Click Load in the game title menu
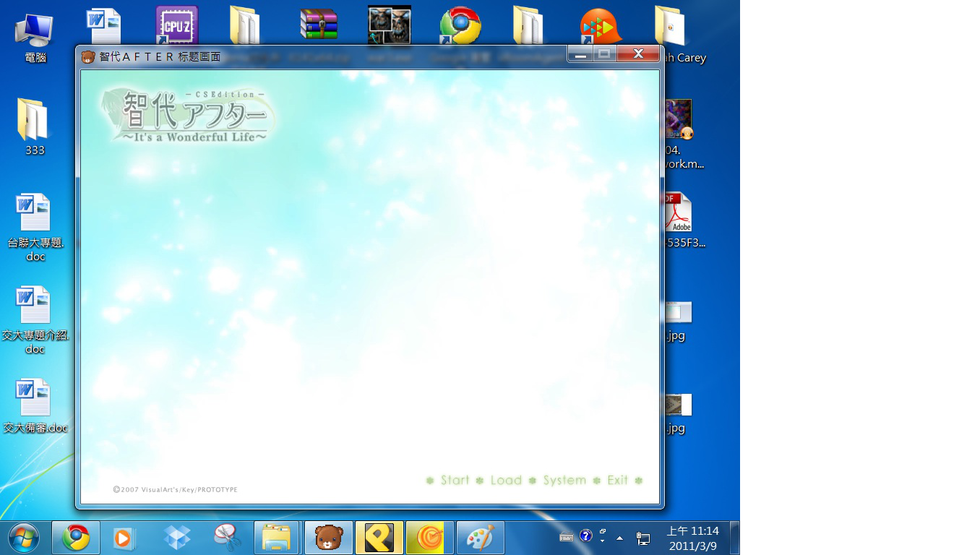 (x=506, y=480)
